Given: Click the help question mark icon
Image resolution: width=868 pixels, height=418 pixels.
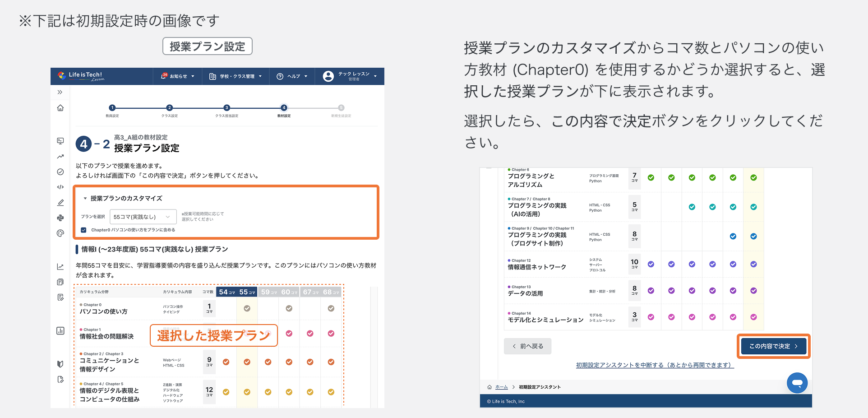Looking at the screenshot, I should [x=280, y=76].
